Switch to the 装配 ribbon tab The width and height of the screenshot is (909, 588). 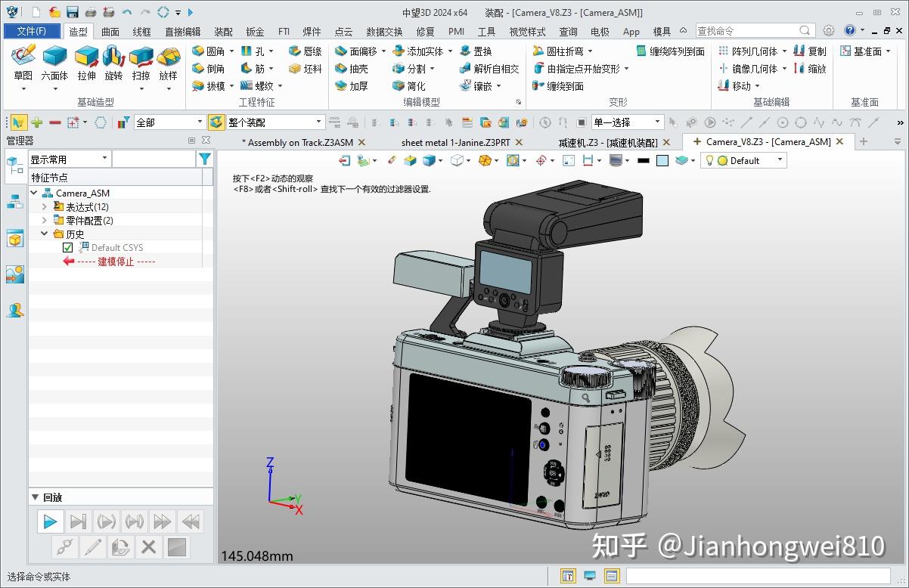222,31
